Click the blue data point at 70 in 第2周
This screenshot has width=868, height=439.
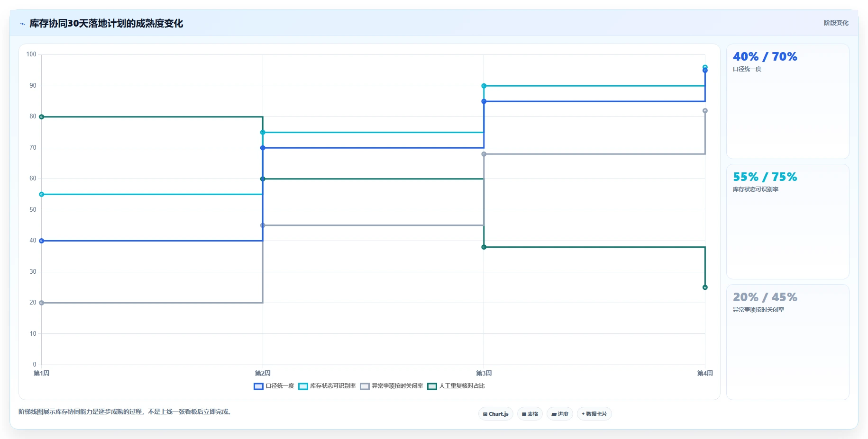263,148
